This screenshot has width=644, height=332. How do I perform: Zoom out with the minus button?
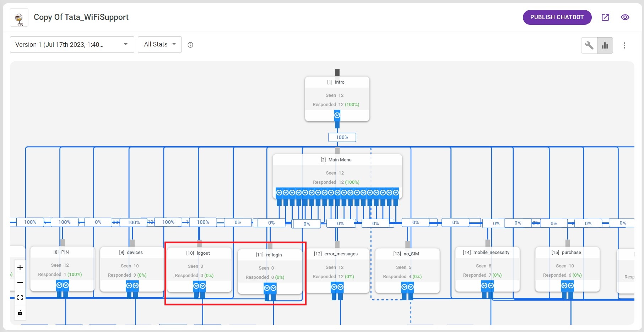(x=20, y=282)
